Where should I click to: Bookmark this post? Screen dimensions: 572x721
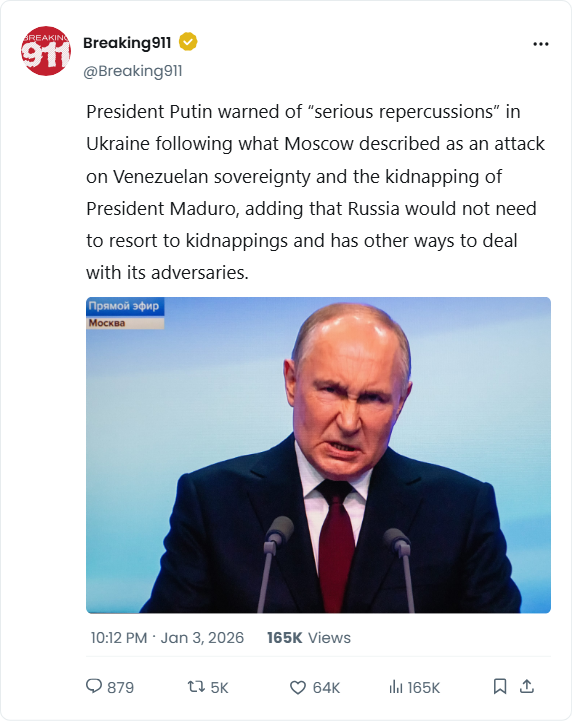pos(500,686)
